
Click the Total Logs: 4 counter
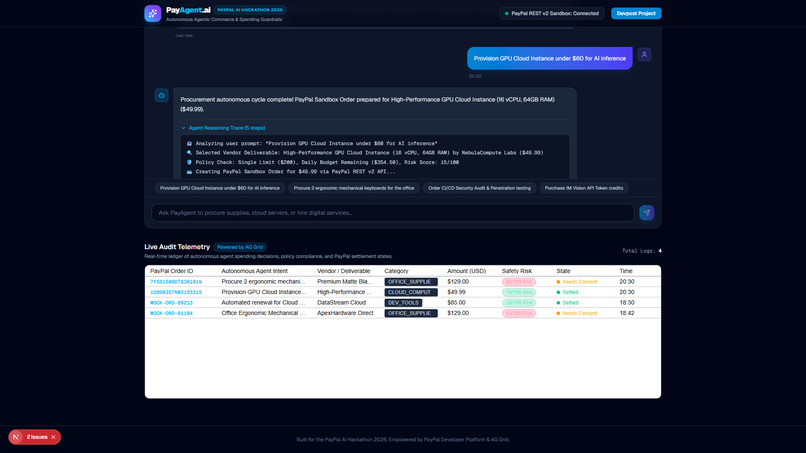642,251
